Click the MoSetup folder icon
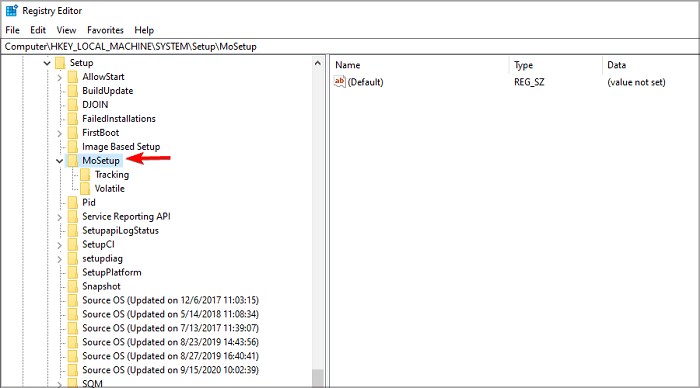 [x=73, y=160]
